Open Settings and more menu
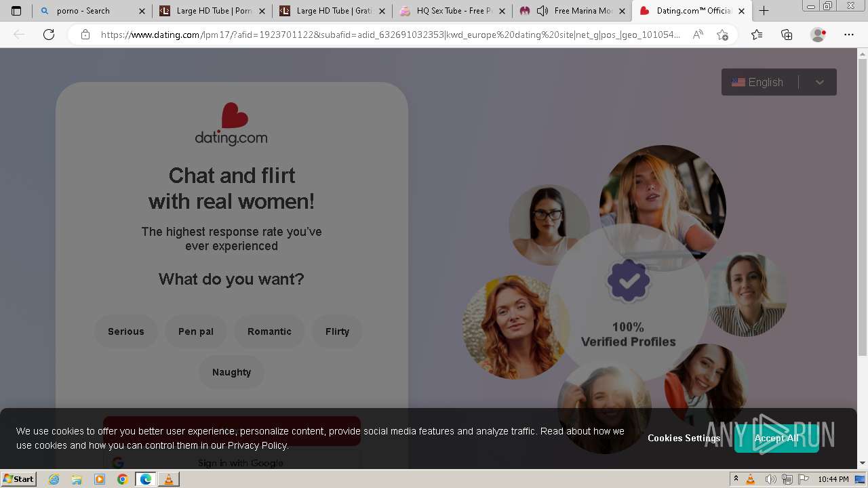The width and height of the screenshot is (868, 488). point(849,35)
